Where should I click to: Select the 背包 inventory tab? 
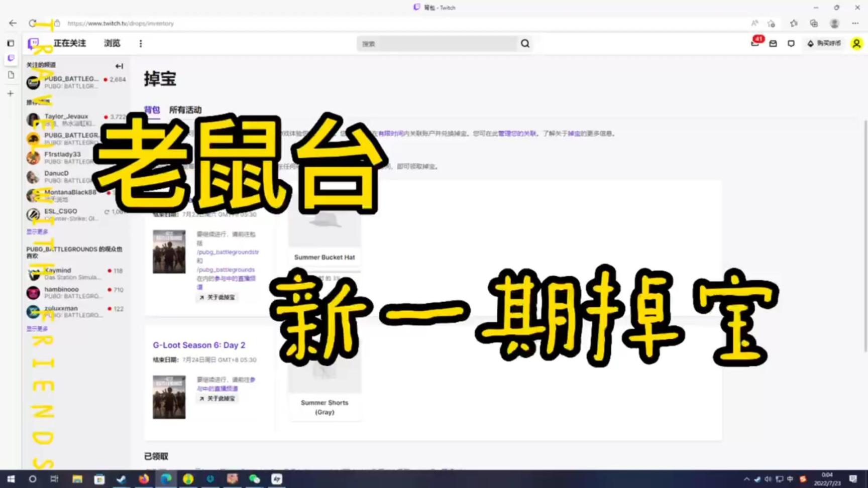[x=152, y=110]
